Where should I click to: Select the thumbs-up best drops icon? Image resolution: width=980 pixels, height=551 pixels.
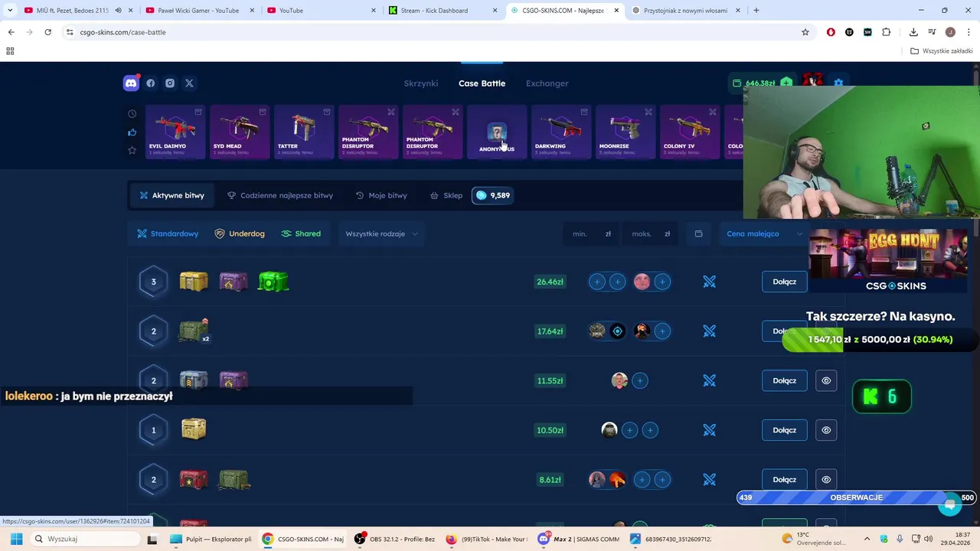click(132, 132)
